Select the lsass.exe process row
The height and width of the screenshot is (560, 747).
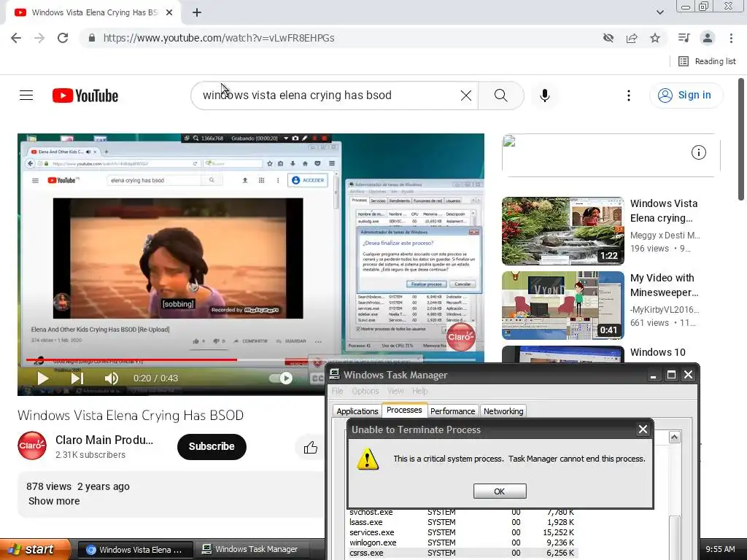(x=462, y=522)
